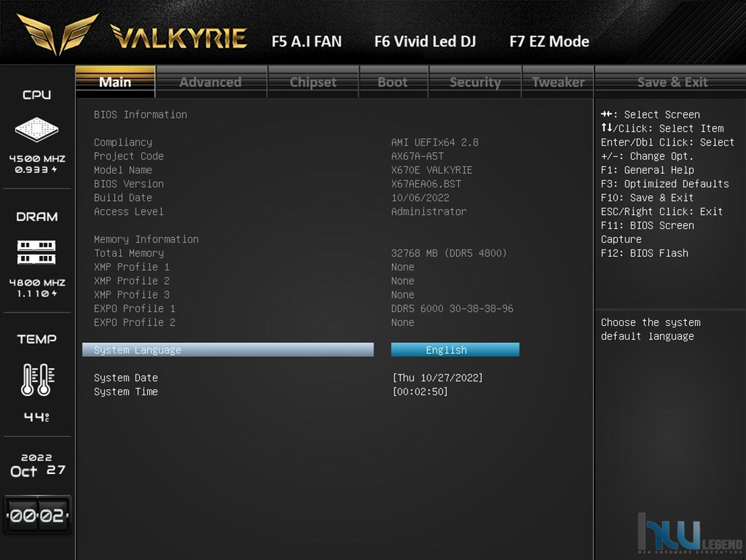Viewport: 746px width, 560px height.
Task: Select the System Date label
Action: tap(126, 378)
